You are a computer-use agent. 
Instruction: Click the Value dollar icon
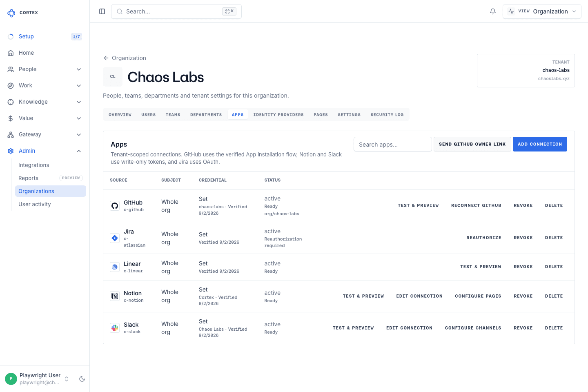coord(11,118)
